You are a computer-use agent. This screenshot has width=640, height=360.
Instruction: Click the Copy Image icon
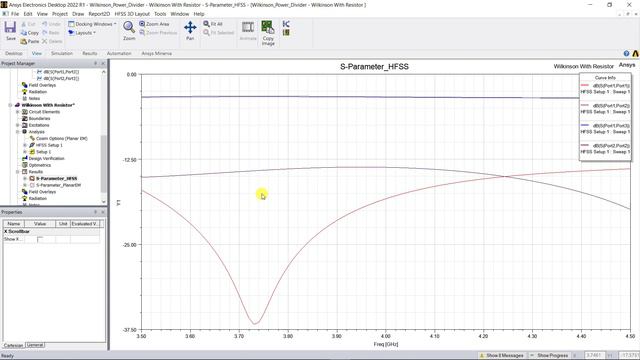(x=268, y=27)
